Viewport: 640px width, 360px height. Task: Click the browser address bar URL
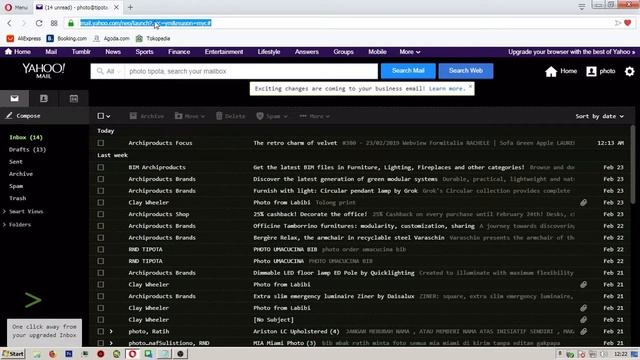146,23
